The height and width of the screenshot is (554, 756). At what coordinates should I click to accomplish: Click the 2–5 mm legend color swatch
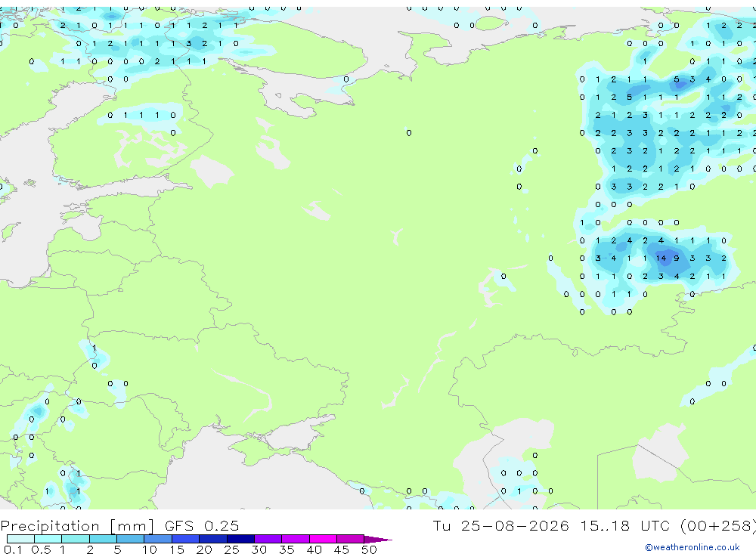click(x=103, y=539)
